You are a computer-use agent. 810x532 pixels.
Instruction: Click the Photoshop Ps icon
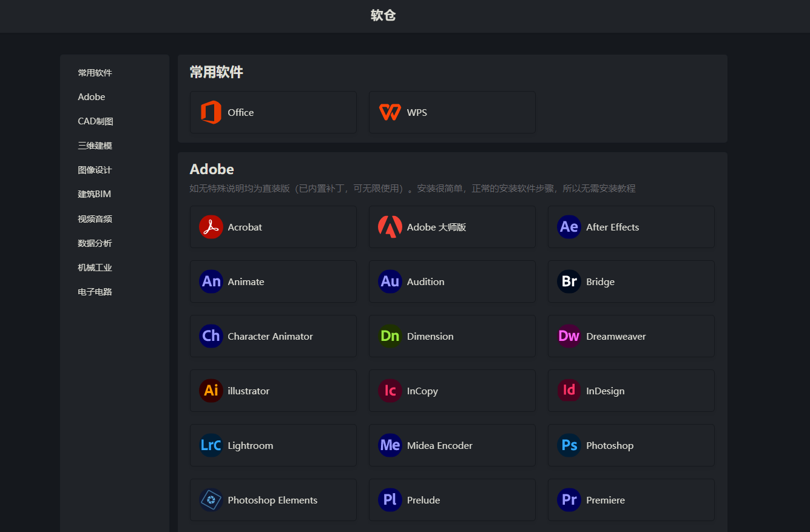click(x=569, y=445)
